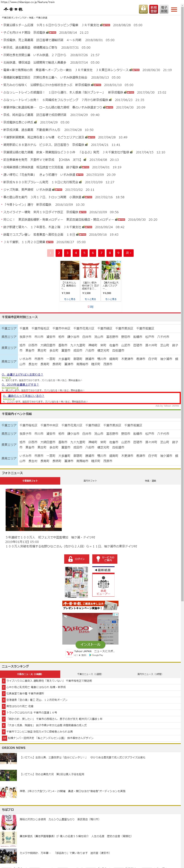Click the 特集 breadcrumb link
184x868 pixels.
31,18
